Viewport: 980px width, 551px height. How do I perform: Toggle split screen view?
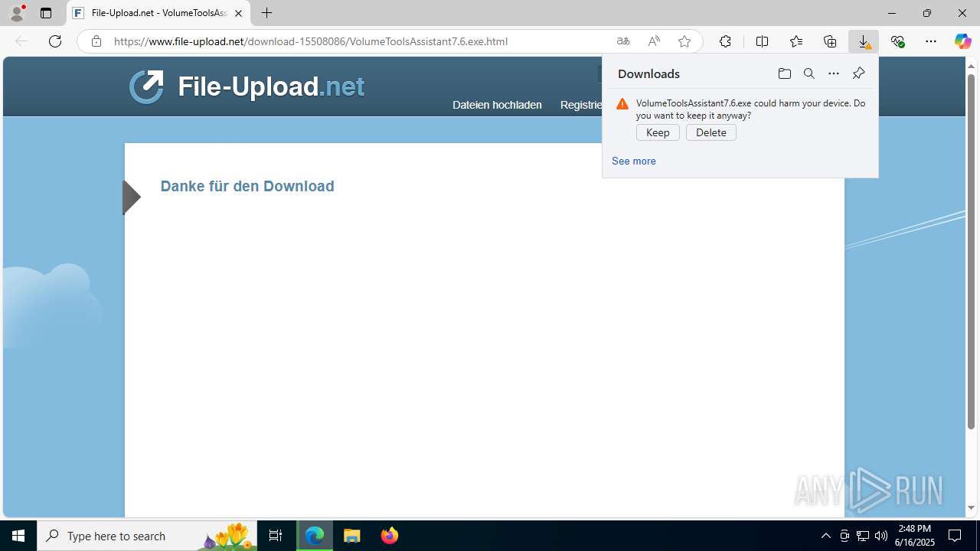point(762,41)
